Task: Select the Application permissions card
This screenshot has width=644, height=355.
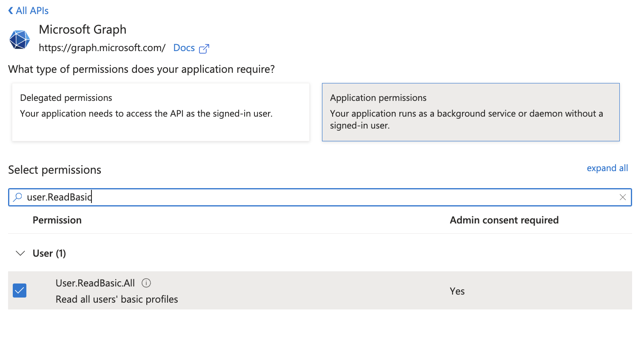Action: pyautogui.click(x=470, y=112)
